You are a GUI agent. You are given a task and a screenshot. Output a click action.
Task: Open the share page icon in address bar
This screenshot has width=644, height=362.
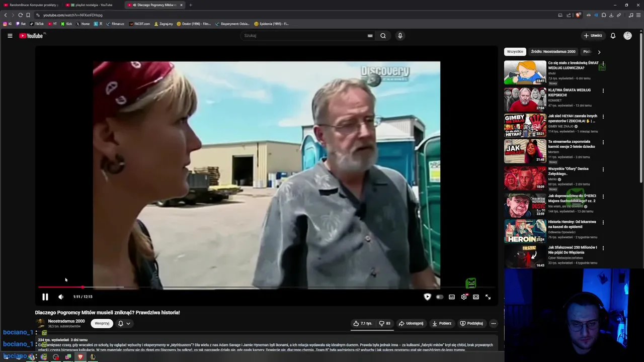569,15
